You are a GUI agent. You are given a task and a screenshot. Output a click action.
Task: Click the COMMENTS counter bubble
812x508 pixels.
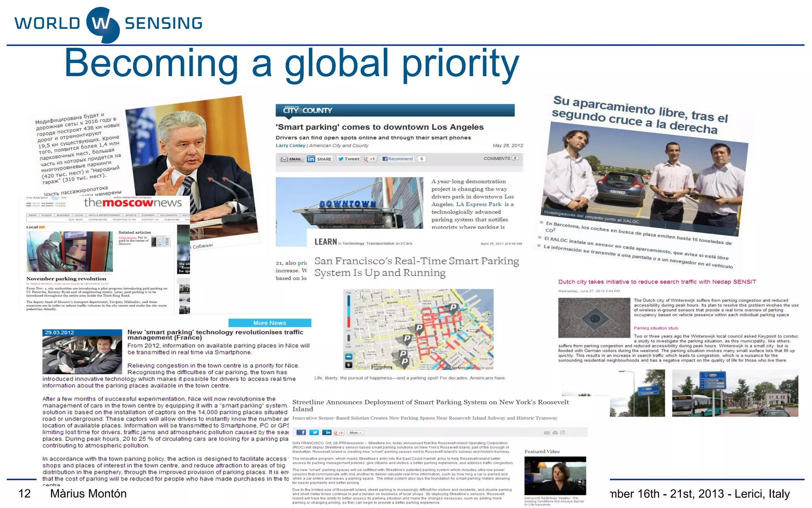[515, 158]
